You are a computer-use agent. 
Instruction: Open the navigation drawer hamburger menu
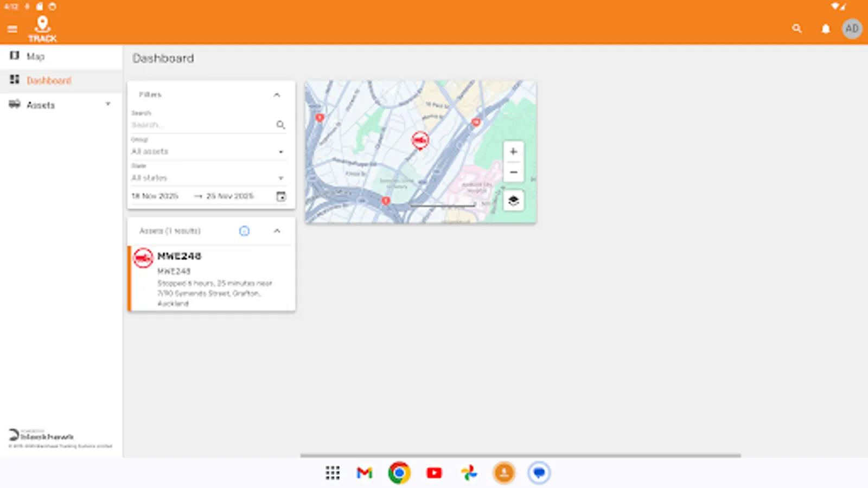coord(12,29)
